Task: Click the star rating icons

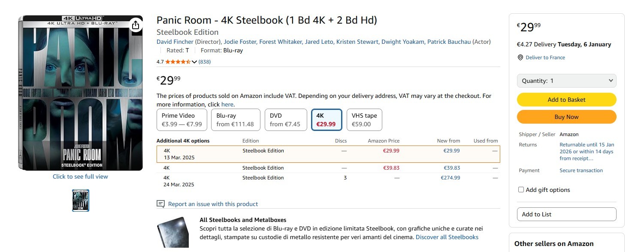Action: coord(178,62)
